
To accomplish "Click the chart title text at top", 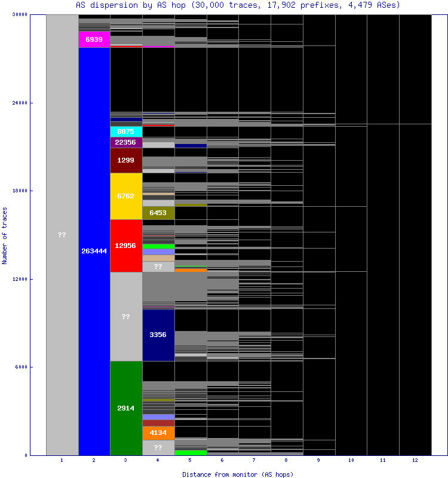I will 238,5.
